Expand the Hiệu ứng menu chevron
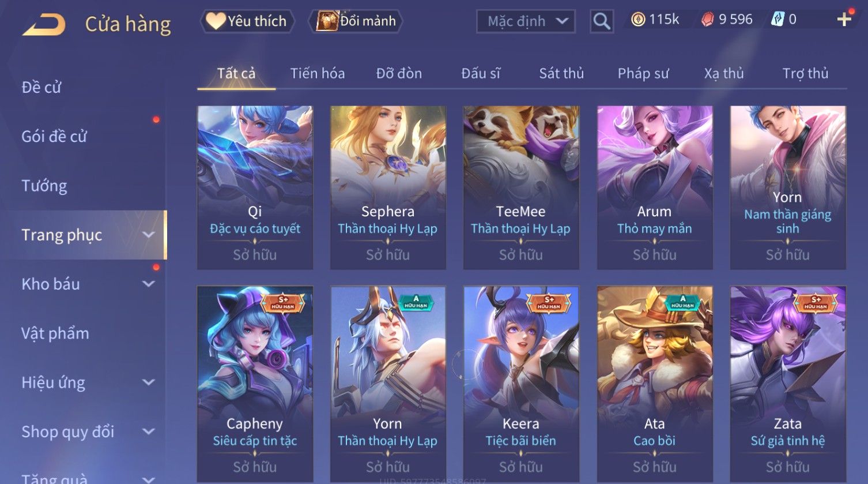 click(149, 382)
